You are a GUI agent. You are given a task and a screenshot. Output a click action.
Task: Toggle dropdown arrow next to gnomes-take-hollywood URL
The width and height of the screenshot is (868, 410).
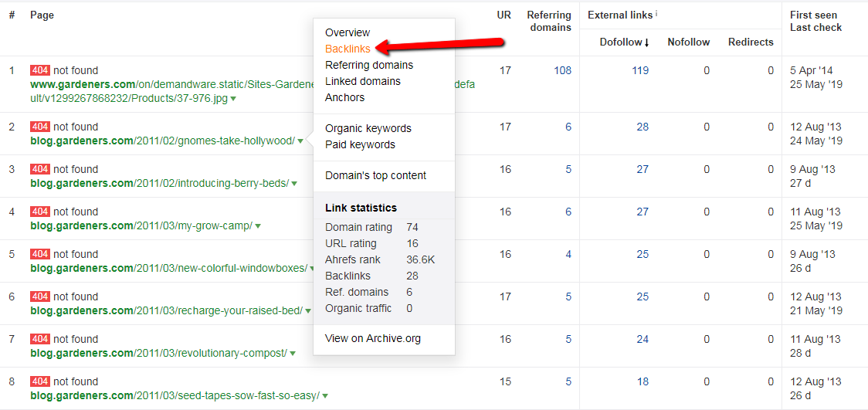tap(300, 141)
